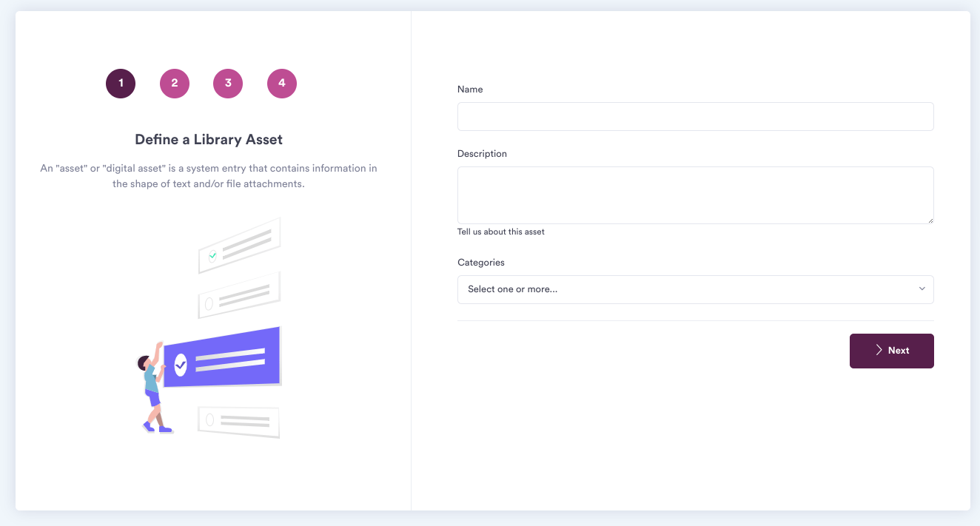
Task: Expand Categories using the chevron arrow
Action: pos(922,289)
